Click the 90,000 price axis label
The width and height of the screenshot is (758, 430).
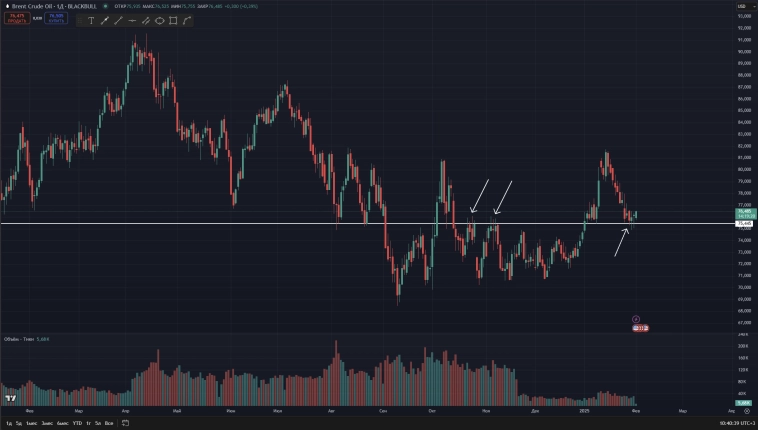coord(744,52)
